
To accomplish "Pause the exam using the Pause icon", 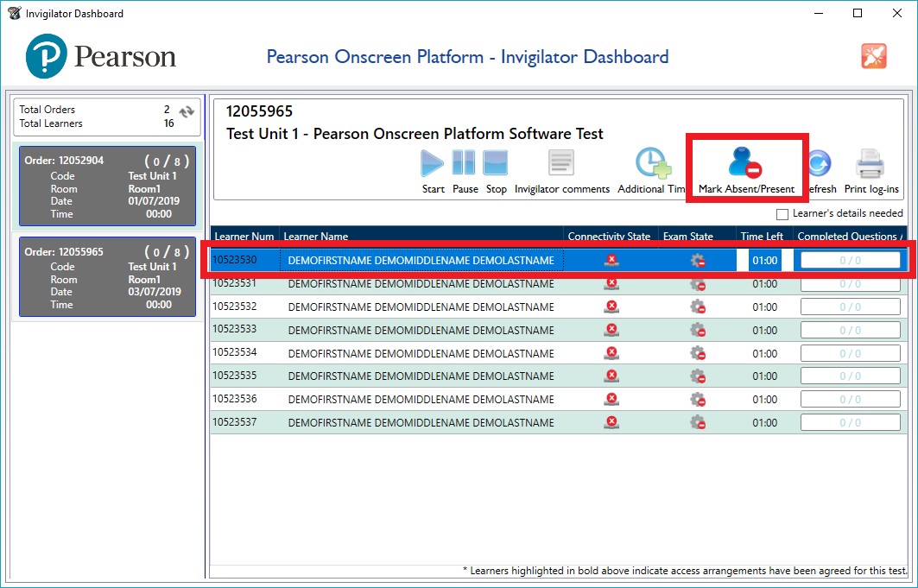I will coord(465,164).
